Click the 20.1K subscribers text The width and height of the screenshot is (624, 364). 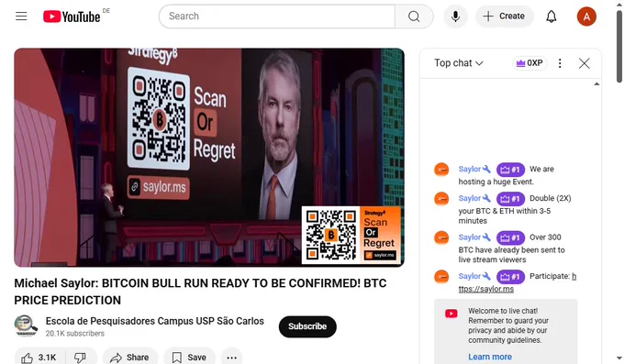(x=75, y=334)
